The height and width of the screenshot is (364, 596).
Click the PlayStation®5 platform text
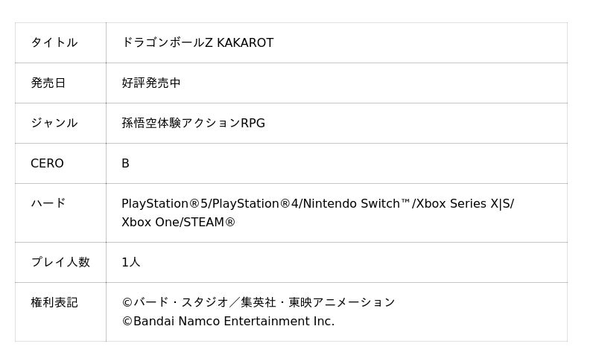165,204
